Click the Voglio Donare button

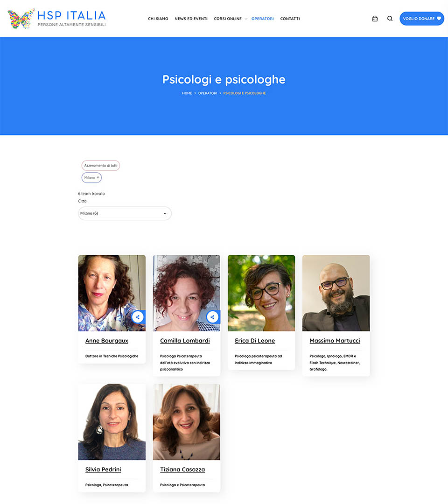pyautogui.click(x=422, y=19)
